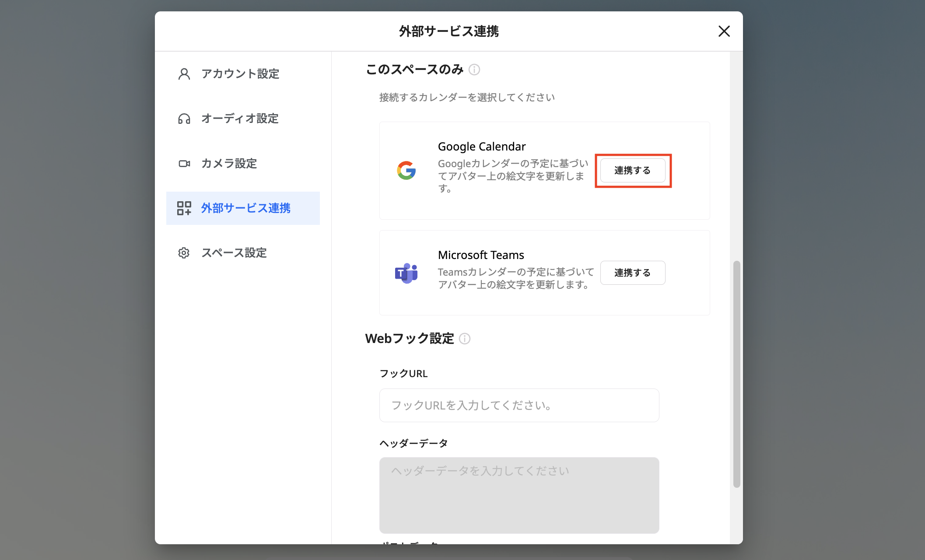925x560 pixels.
Task: Click the Microsoft Teams title text
Action: click(x=481, y=255)
